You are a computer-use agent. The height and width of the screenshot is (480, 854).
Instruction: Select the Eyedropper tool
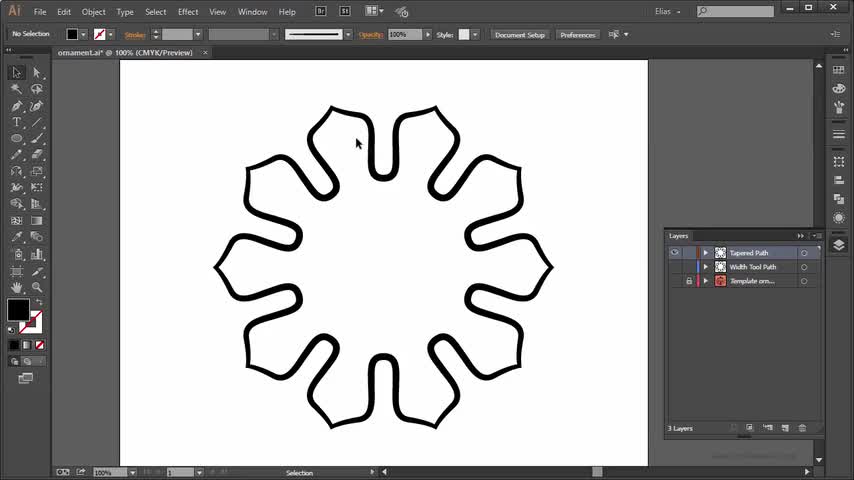coord(16,237)
